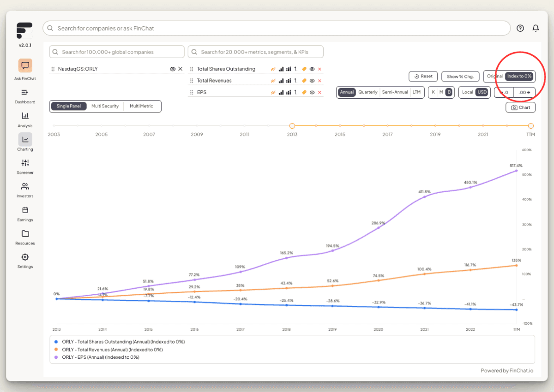Click the Reset button
This screenshot has width=554, height=392.
423,76
